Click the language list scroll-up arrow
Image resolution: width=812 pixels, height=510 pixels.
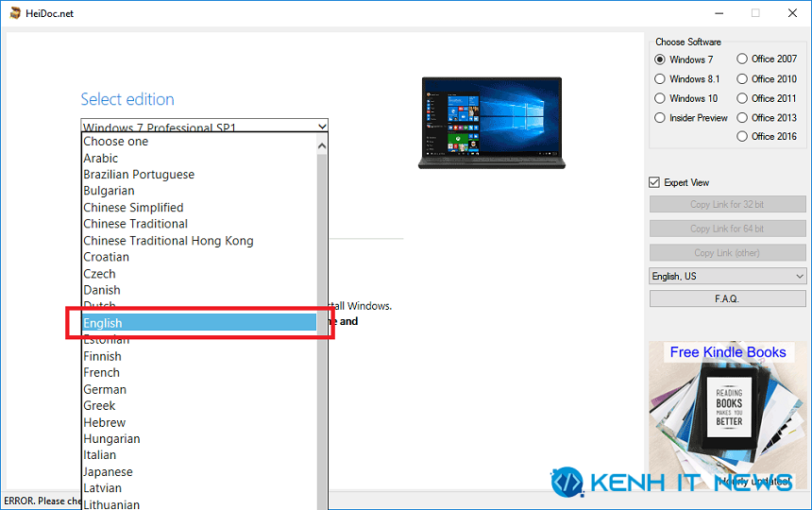coord(322,146)
